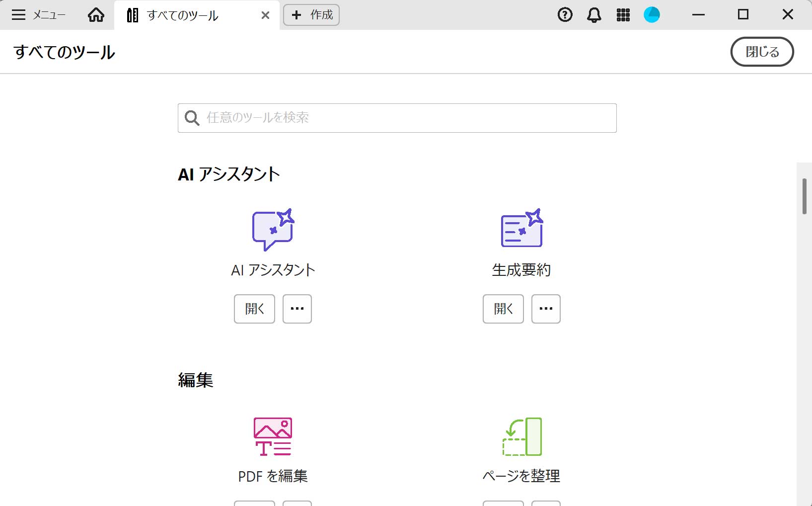
Task: Click the ページを整理 icon
Action: 522,436
